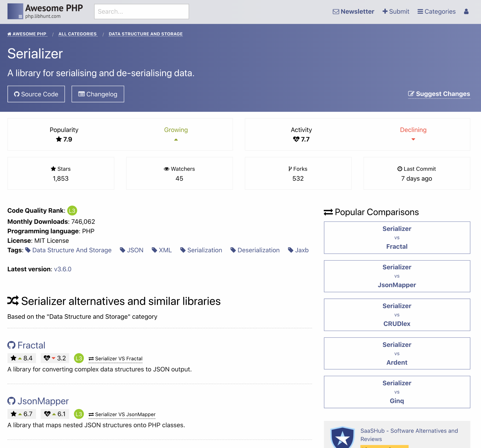Open the Fractal library title
This screenshot has width=481, height=448.
click(32, 345)
